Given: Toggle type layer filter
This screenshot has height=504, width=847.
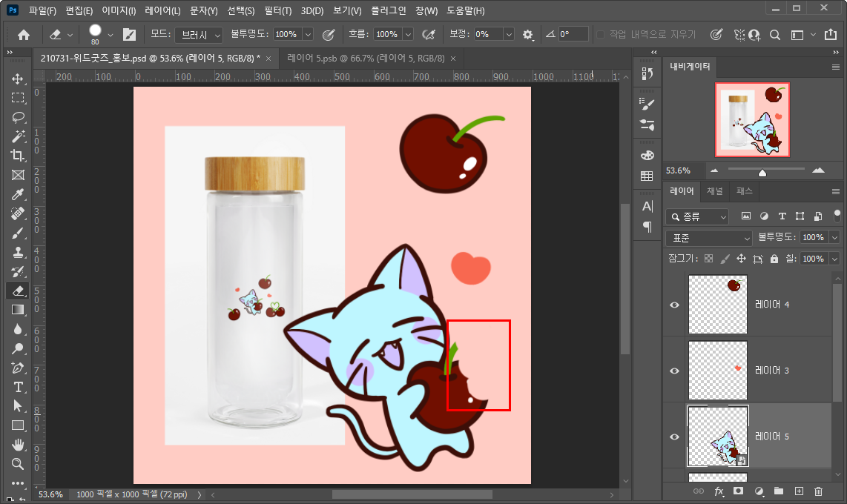Looking at the screenshot, I should coord(782,216).
